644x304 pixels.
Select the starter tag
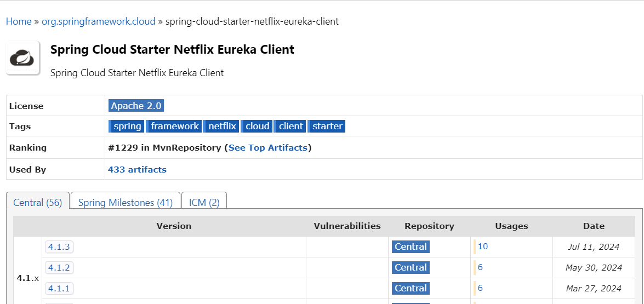click(x=327, y=127)
